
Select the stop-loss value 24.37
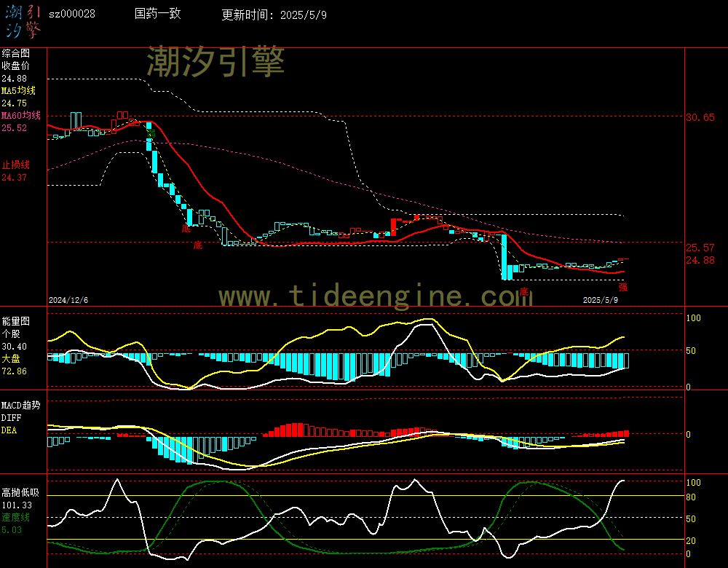15,178
